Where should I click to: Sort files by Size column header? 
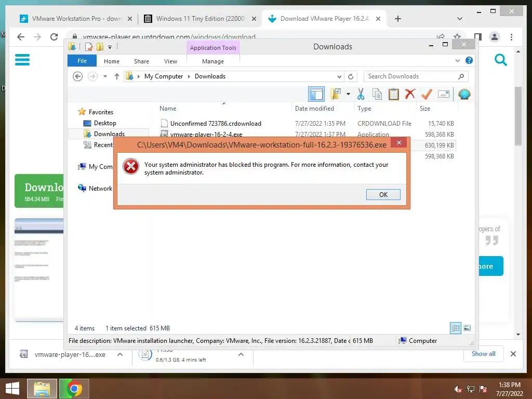tap(425, 109)
